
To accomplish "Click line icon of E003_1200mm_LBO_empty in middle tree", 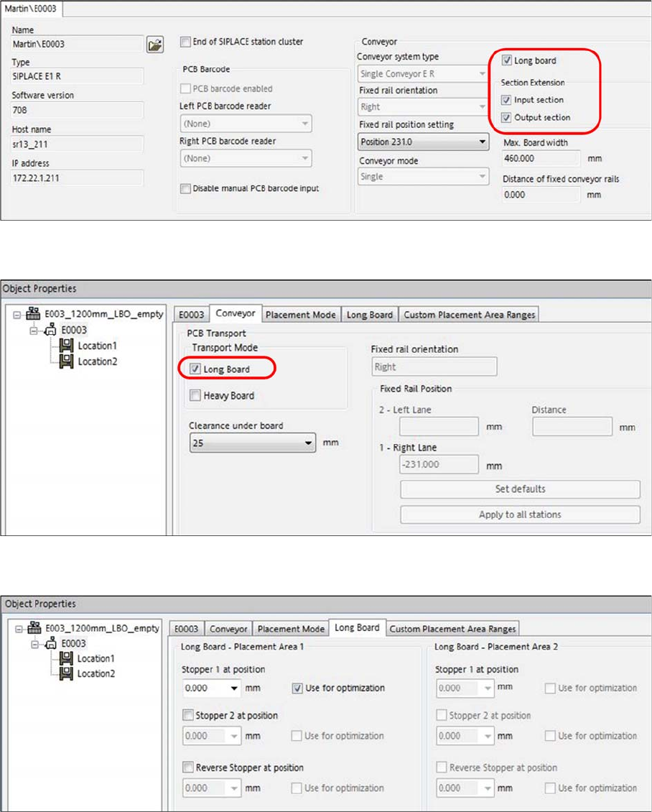I will coord(33,313).
